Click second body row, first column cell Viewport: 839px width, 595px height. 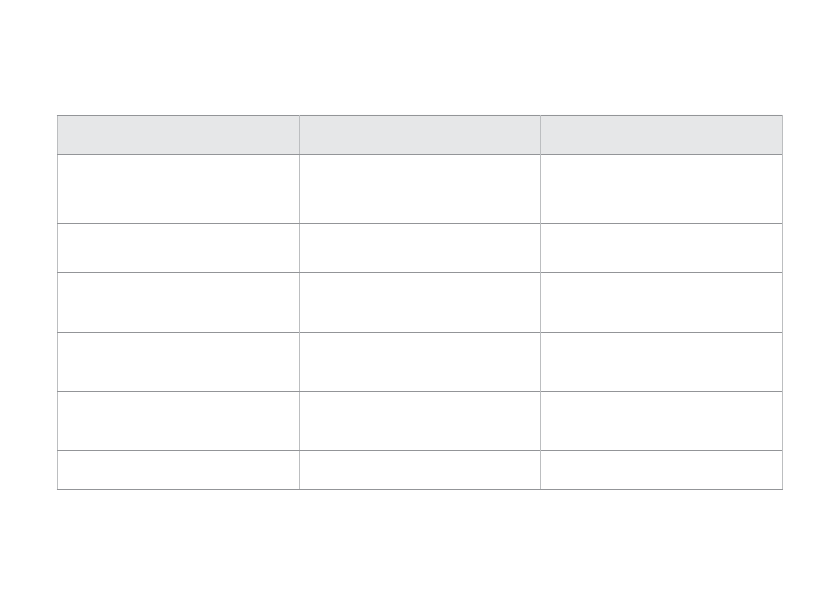(x=178, y=248)
